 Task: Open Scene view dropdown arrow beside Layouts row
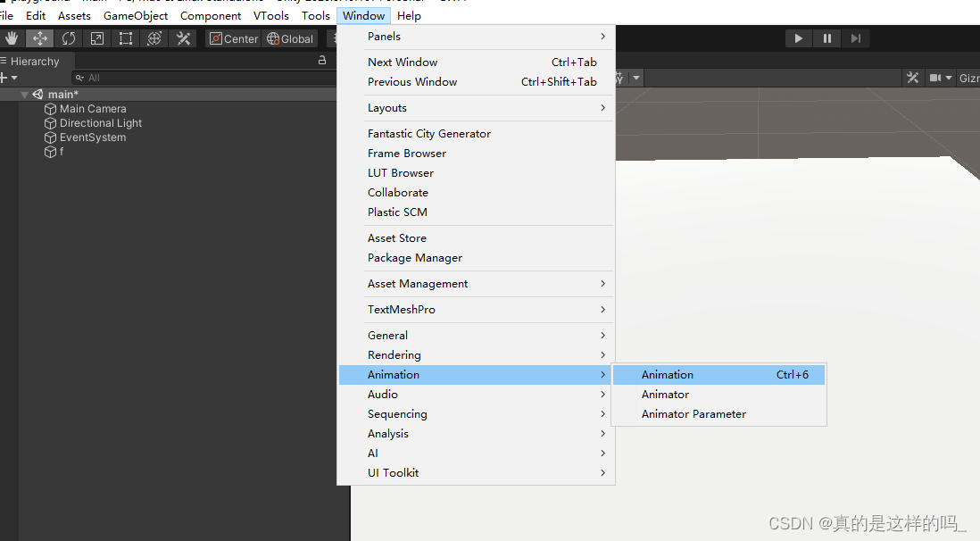click(636, 78)
